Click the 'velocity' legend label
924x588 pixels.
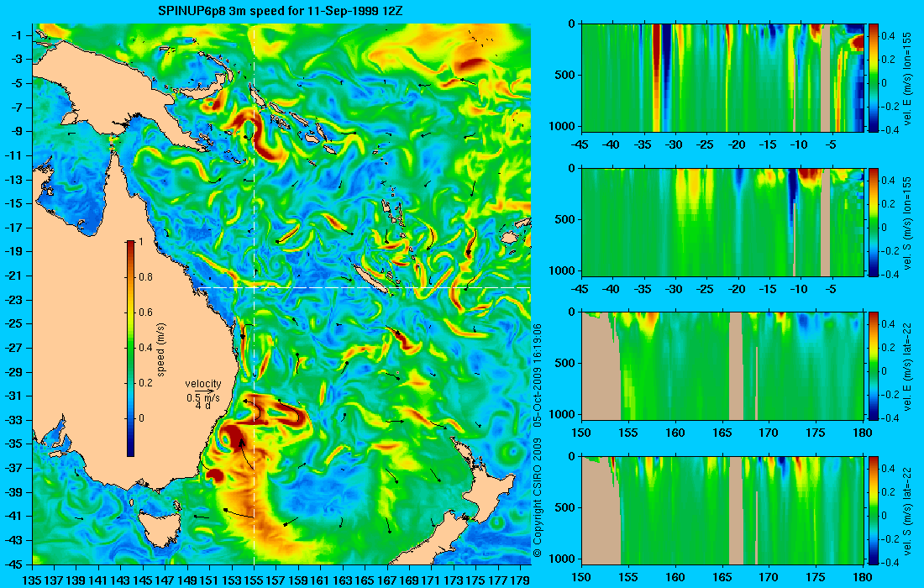click(202, 384)
